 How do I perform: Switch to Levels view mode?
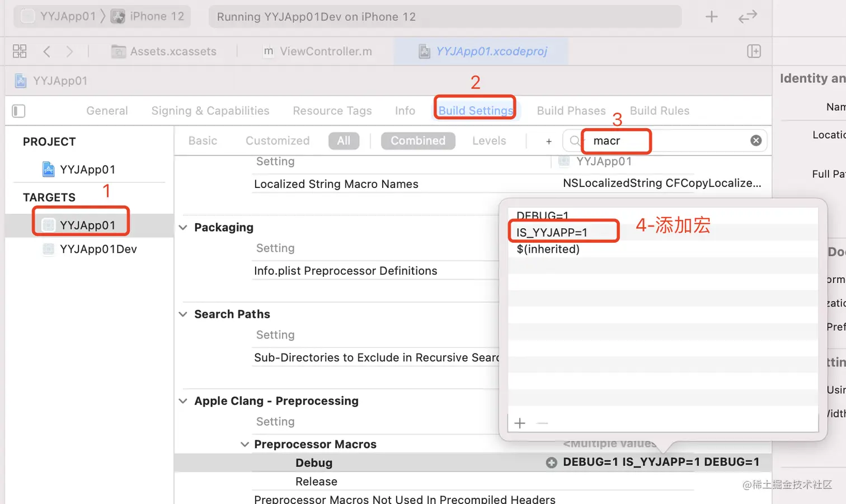(x=489, y=141)
